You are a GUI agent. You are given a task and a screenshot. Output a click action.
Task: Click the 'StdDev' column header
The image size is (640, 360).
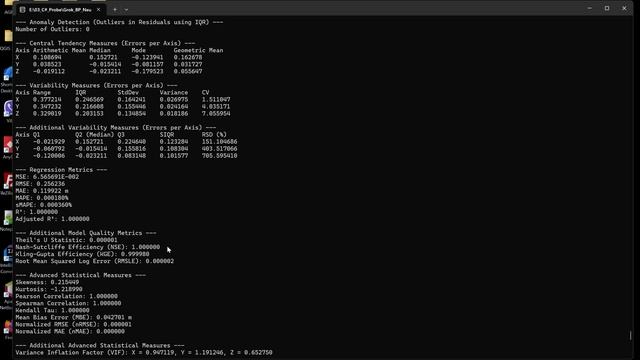[x=128, y=93]
